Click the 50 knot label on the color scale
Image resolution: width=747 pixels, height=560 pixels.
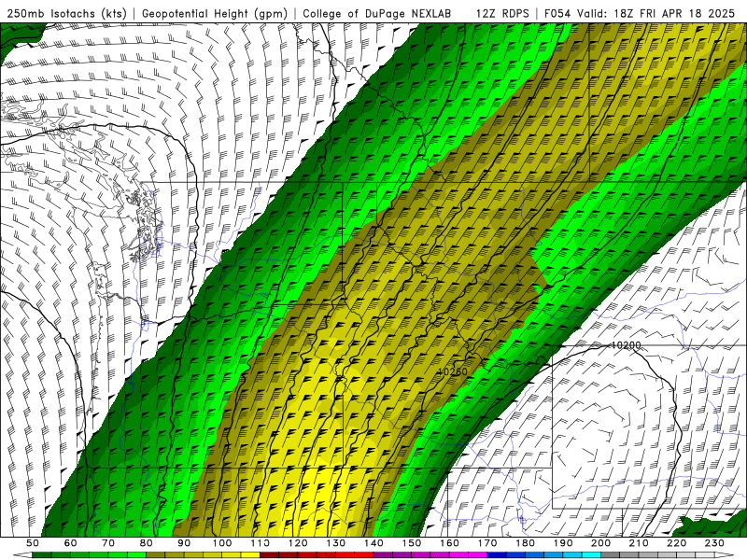pyautogui.click(x=33, y=543)
